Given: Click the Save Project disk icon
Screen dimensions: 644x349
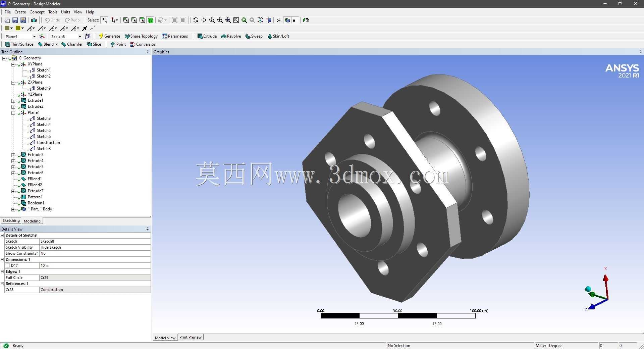Looking at the screenshot, I should pos(15,20).
